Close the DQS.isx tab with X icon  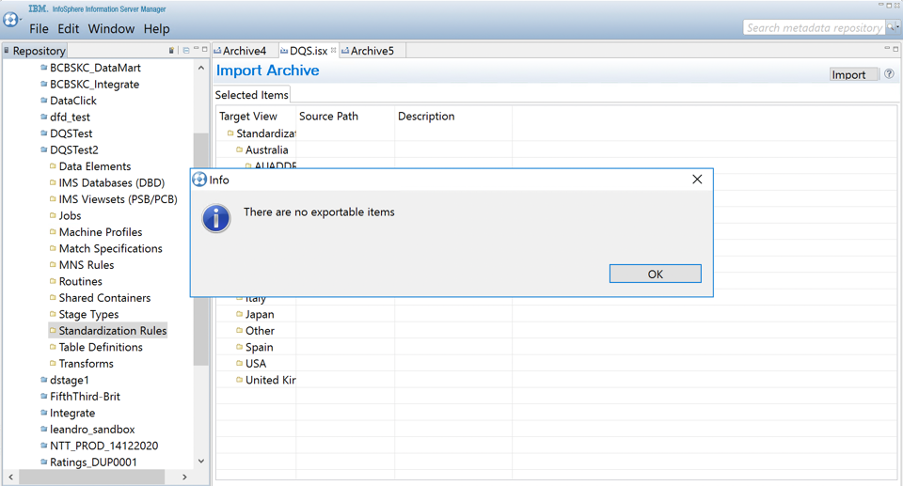pos(334,50)
